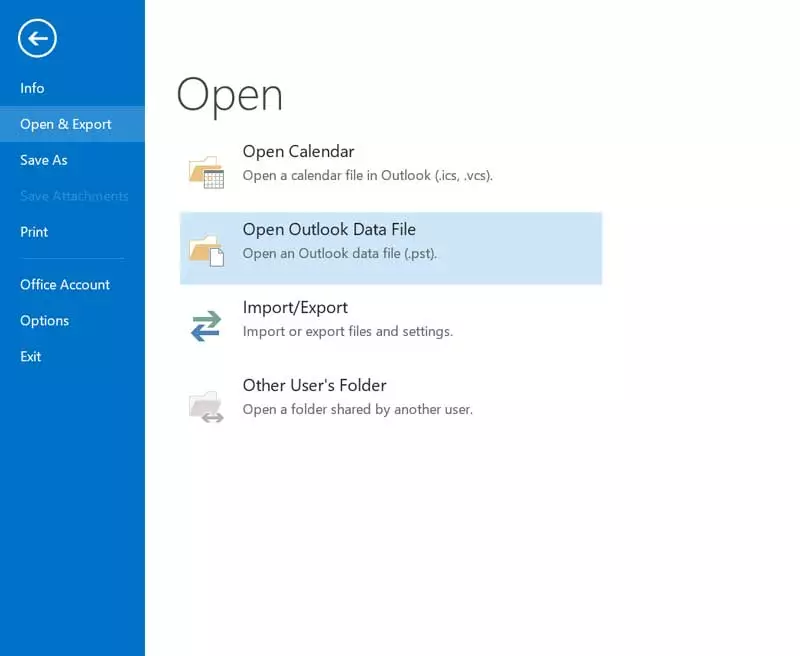Open Office Account settings
Screen dimensions: 800x656
tap(65, 285)
